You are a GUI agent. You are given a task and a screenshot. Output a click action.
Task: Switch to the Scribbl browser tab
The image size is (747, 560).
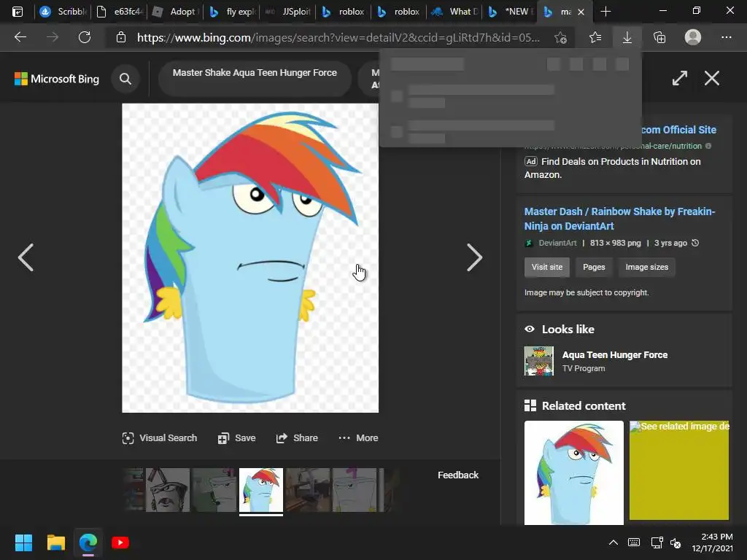(x=62, y=12)
